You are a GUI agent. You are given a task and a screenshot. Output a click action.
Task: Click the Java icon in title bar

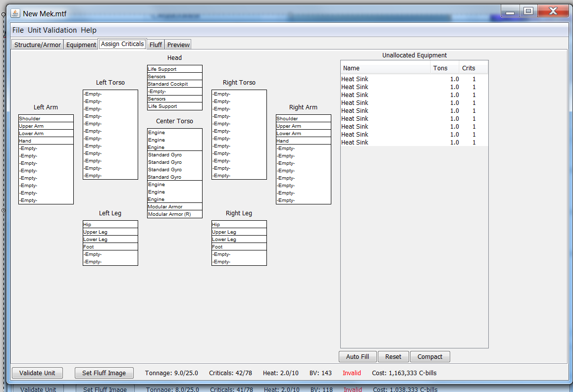[x=16, y=13]
